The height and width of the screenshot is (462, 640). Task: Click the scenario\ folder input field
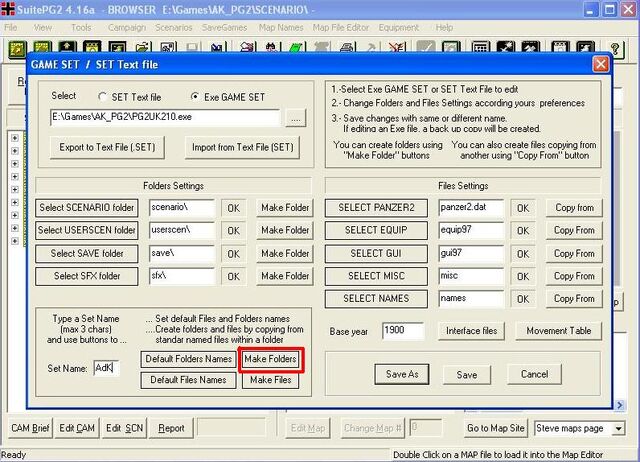click(x=182, y=207)
